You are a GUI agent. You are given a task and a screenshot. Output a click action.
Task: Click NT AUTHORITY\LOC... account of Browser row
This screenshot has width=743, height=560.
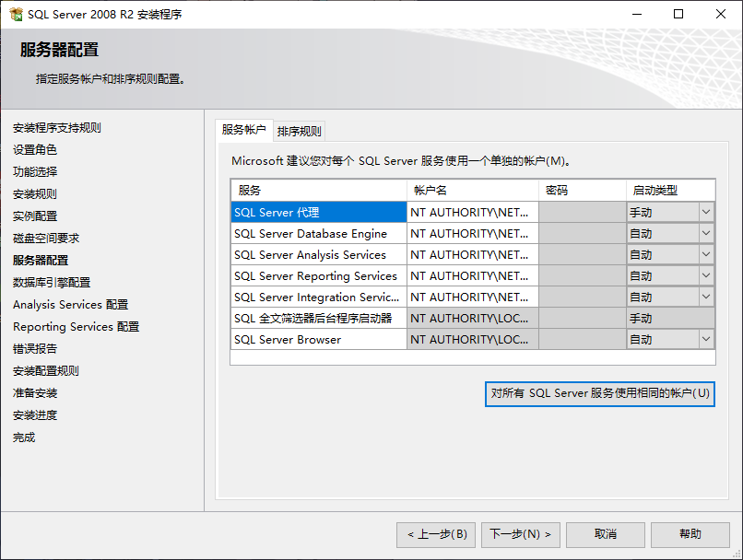point(472,340)
